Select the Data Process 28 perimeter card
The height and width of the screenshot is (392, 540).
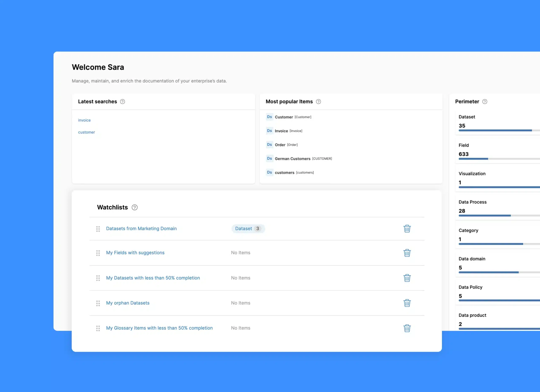(x=498, y=208)
